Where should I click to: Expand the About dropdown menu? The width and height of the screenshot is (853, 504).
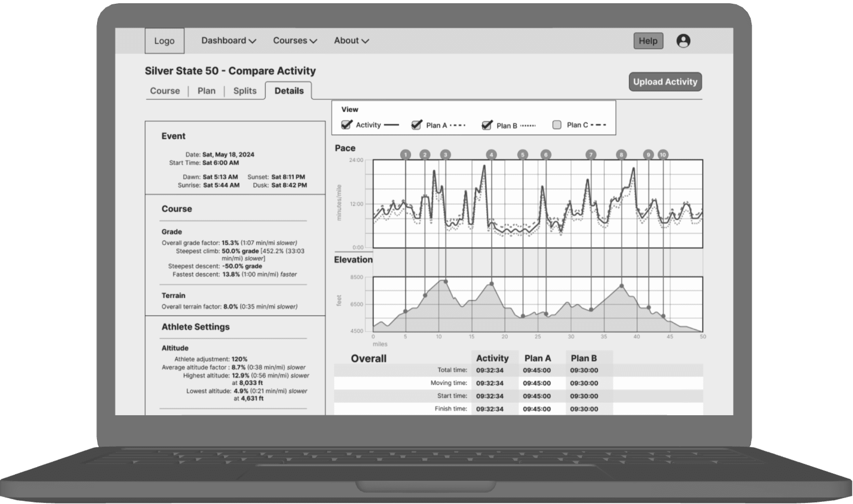click(x=351, y=41)
